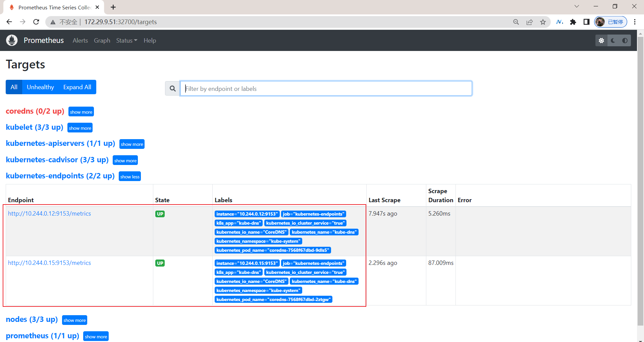Bookmark this page with the star
The image size is (644, 342).
tap(543, 22)
